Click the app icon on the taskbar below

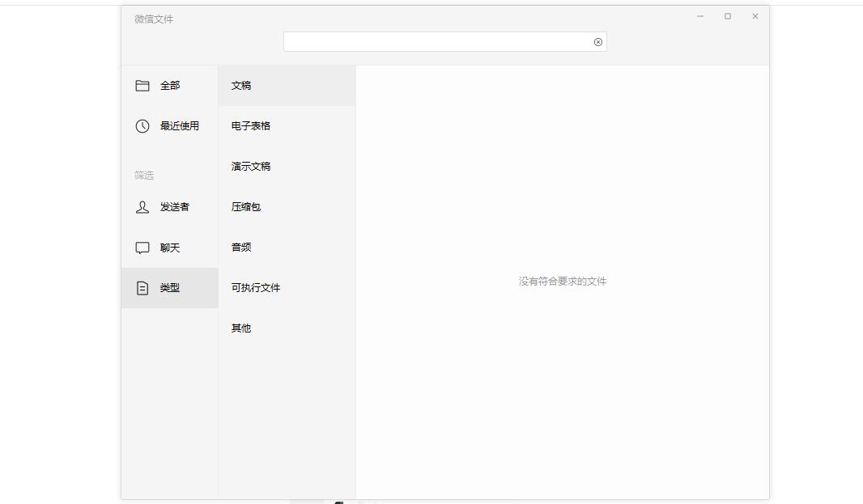click(338, 502)
